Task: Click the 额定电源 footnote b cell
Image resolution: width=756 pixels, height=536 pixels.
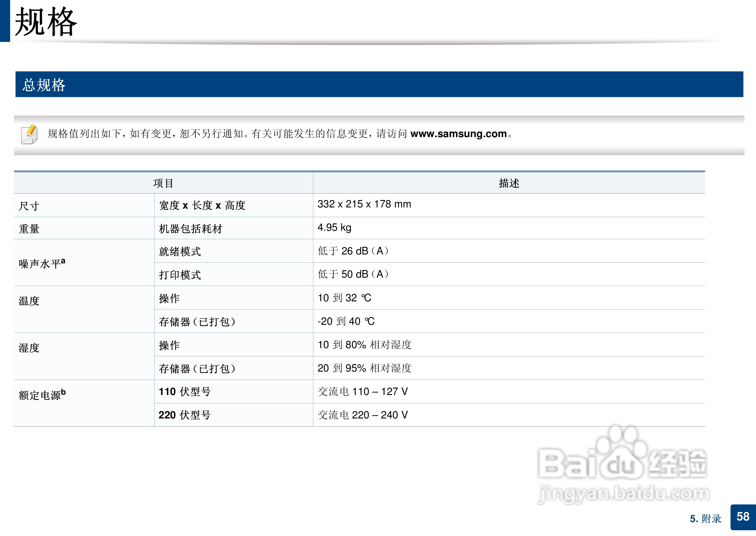Action: click(x=42, y=394)
